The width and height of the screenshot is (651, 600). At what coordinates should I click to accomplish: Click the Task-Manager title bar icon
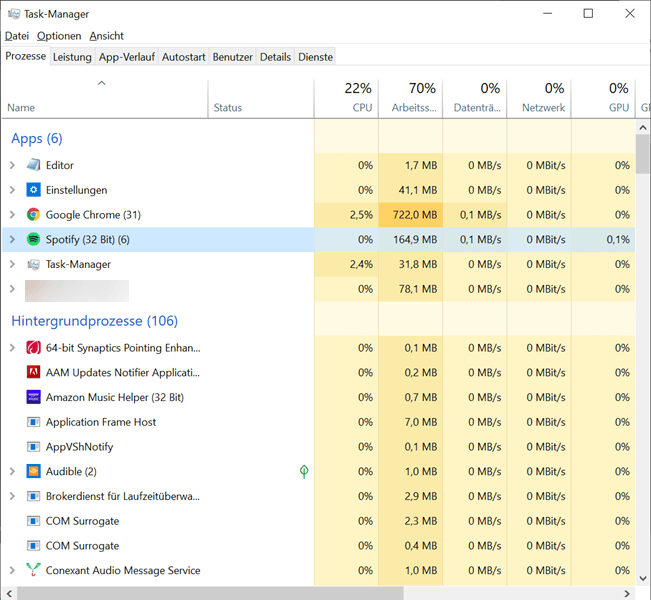(x=14, y=14)
